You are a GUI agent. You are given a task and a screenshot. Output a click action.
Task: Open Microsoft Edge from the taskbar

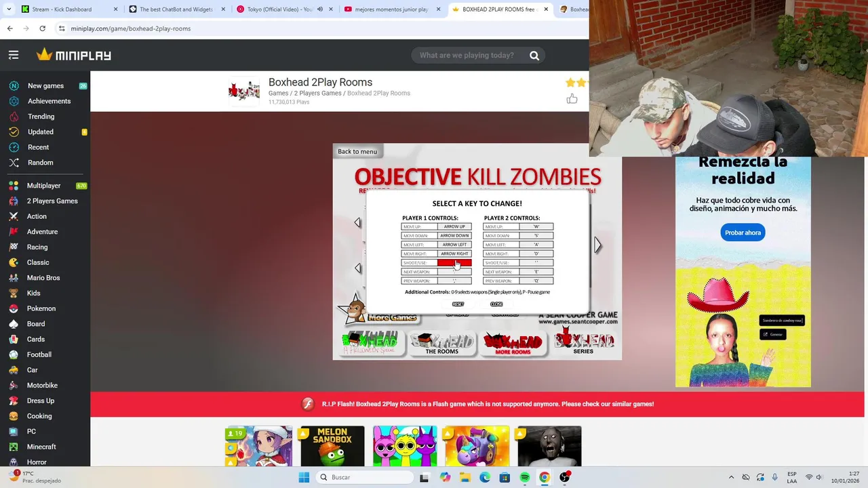pyautogui.click(x=485, y=477)
